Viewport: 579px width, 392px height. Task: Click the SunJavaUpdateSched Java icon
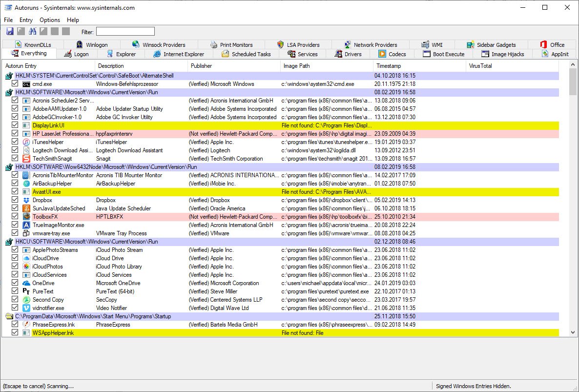(x=26, y=208)
